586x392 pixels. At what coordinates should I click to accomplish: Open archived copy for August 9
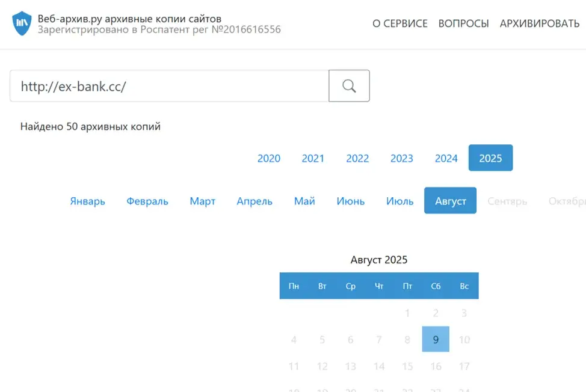click(x=436, y=339)
